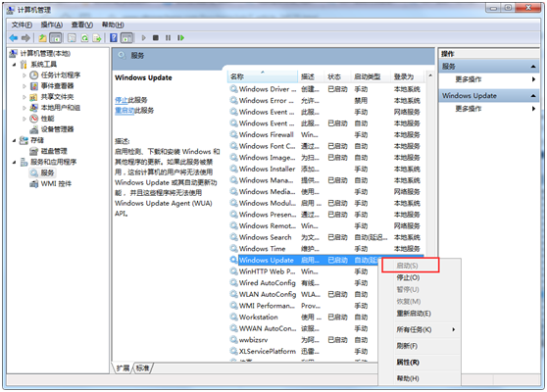
Task: Open the 文件(F) menu
Action: coord(22,24)
